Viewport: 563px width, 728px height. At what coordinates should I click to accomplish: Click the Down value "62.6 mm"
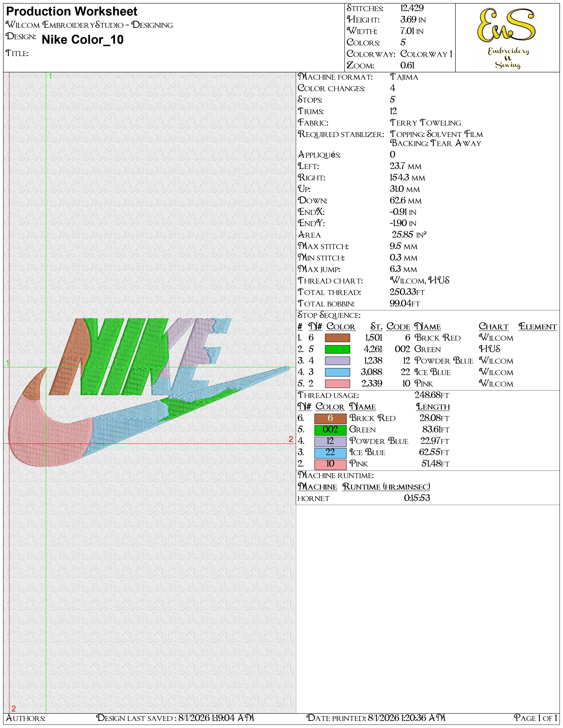[x=406, y=201]
